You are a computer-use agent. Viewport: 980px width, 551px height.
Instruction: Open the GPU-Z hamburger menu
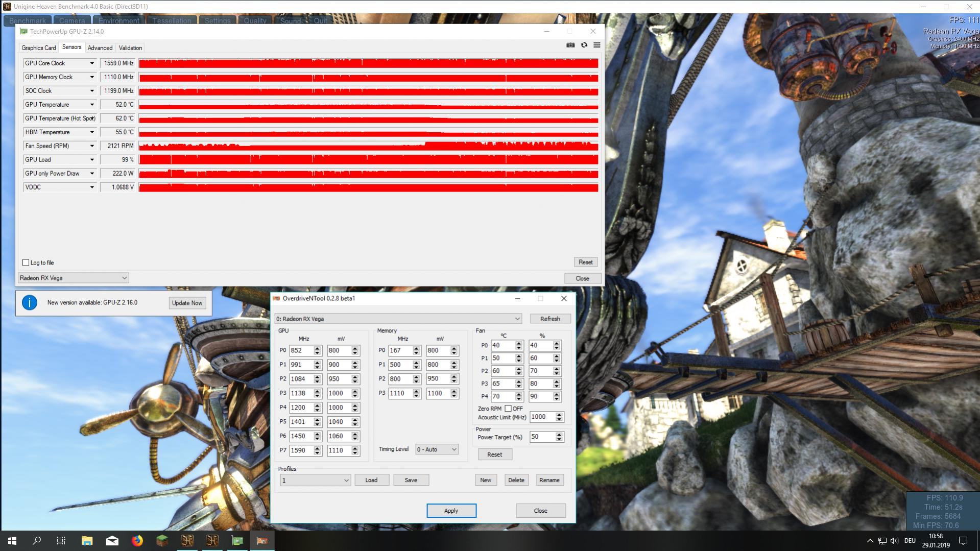[x=596, y=45]
